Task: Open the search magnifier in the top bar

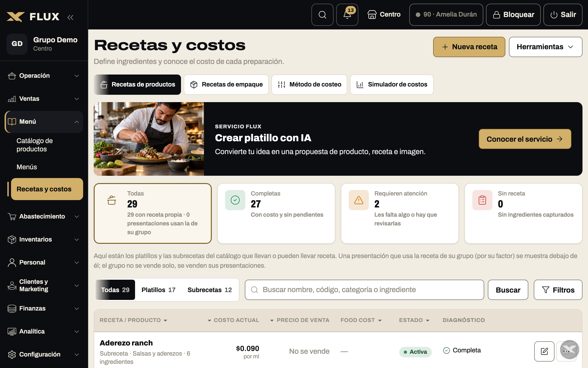Action: [x=322, y=14]
